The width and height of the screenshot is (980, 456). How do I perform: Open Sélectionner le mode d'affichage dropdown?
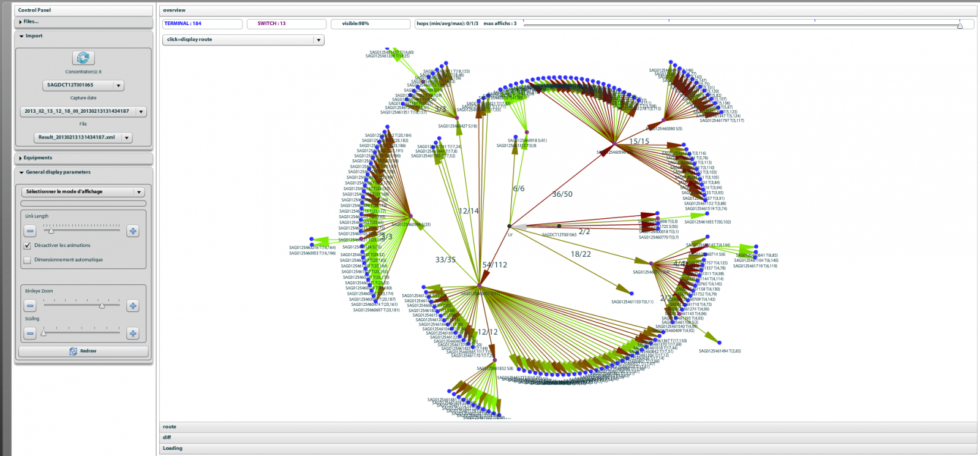pyautogui.click(x=139, y=192)
